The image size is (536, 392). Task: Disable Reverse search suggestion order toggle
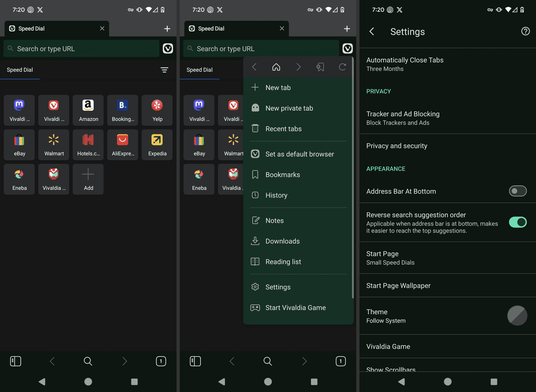coord(517,222)
